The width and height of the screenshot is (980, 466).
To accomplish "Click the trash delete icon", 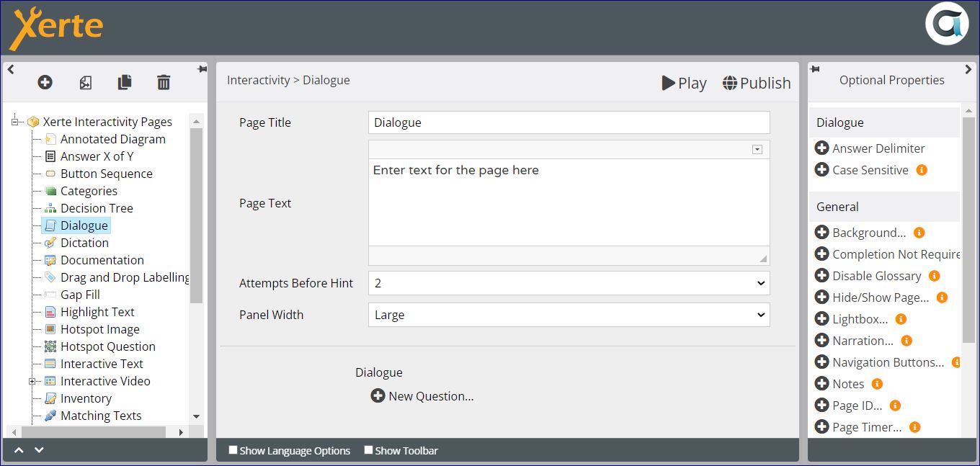I will click(x=164, y=83).
